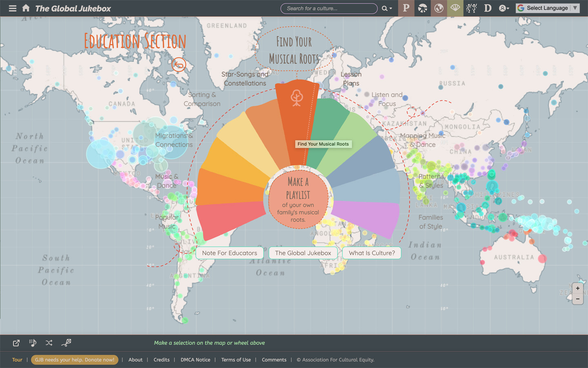The height and width of the screenshot is (368, 588).
Task: Click the Find Your Musical Roots heading bubble
Action: (x=294, y=50)
